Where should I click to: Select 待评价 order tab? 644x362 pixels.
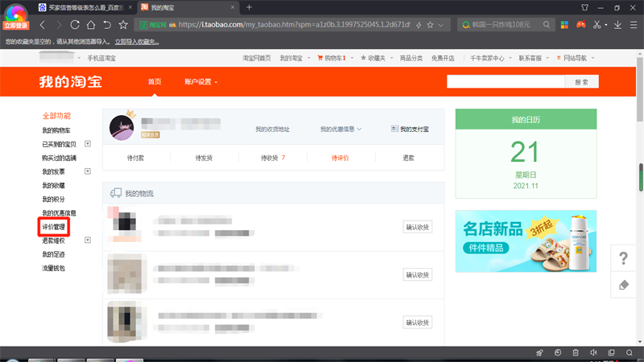point(340,158)
